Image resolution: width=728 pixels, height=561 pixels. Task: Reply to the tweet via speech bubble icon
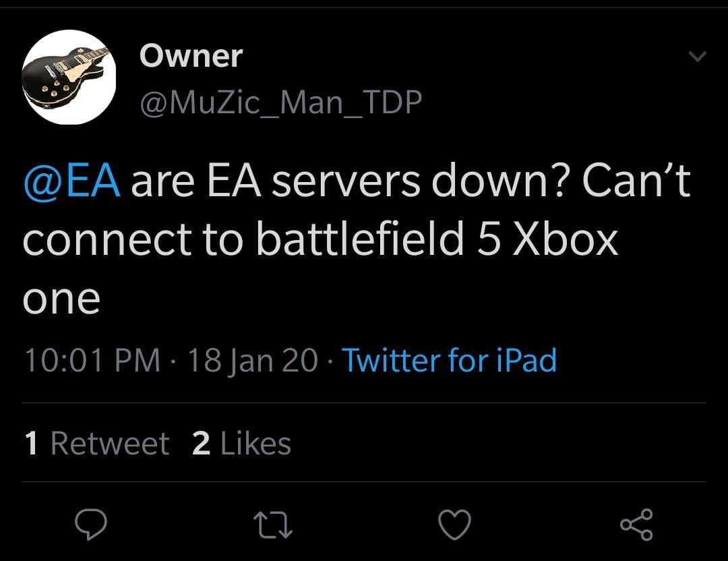[92, 523]
